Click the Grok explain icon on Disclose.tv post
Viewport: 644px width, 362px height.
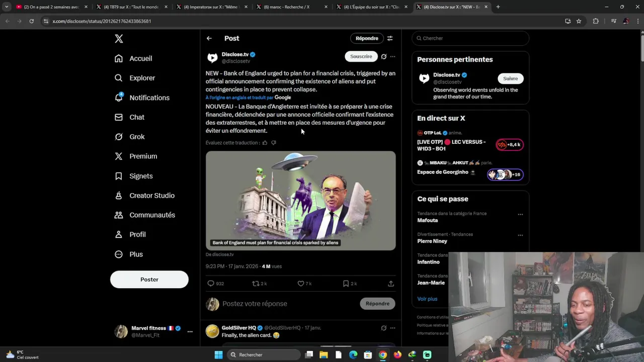(x=383, y=56)
